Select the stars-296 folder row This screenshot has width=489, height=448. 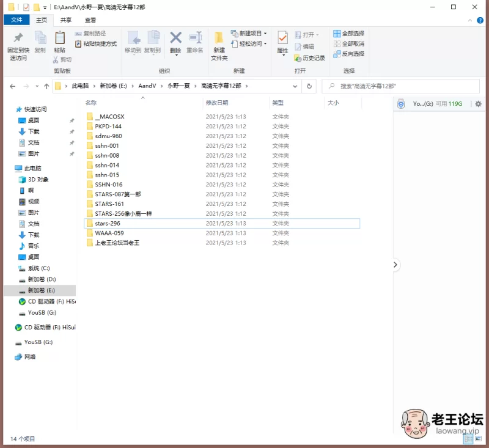click(222, 223)
